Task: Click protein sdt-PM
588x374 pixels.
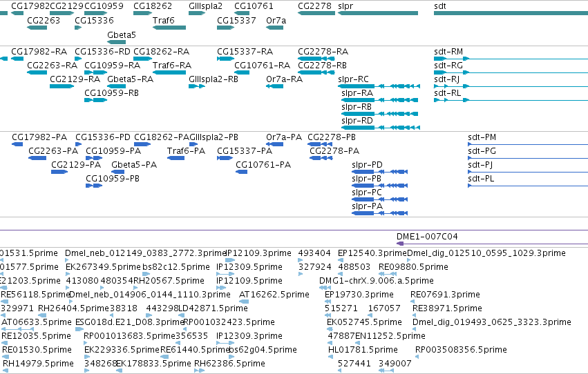Action: tap(528, 144)
